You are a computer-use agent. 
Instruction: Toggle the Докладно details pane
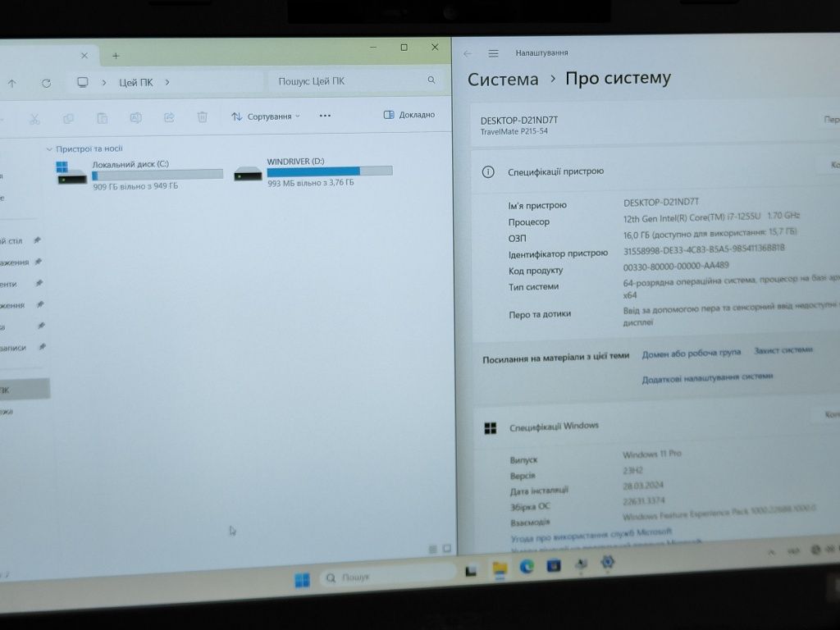409,115
